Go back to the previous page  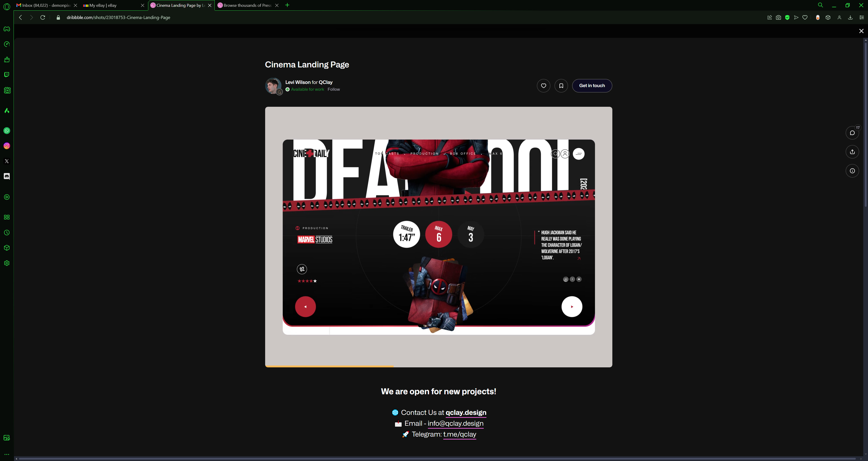tap(21, 18)
